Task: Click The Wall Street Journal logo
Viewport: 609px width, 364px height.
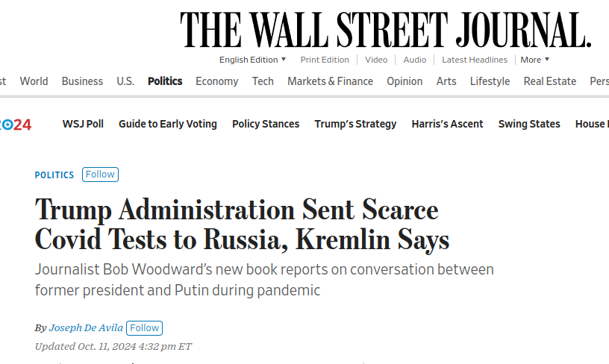Action: pyautogui.click(x=386, y=30)
